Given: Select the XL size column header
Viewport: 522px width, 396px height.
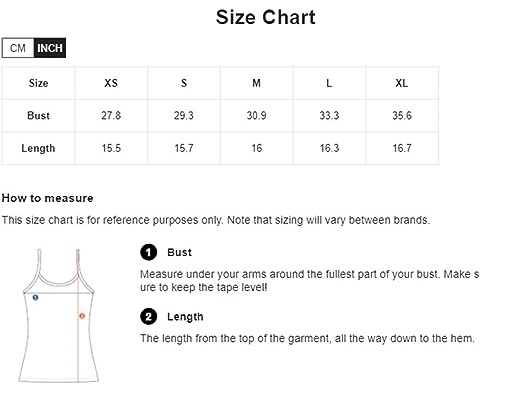Looking at the screenshot, I should [402, 83].
